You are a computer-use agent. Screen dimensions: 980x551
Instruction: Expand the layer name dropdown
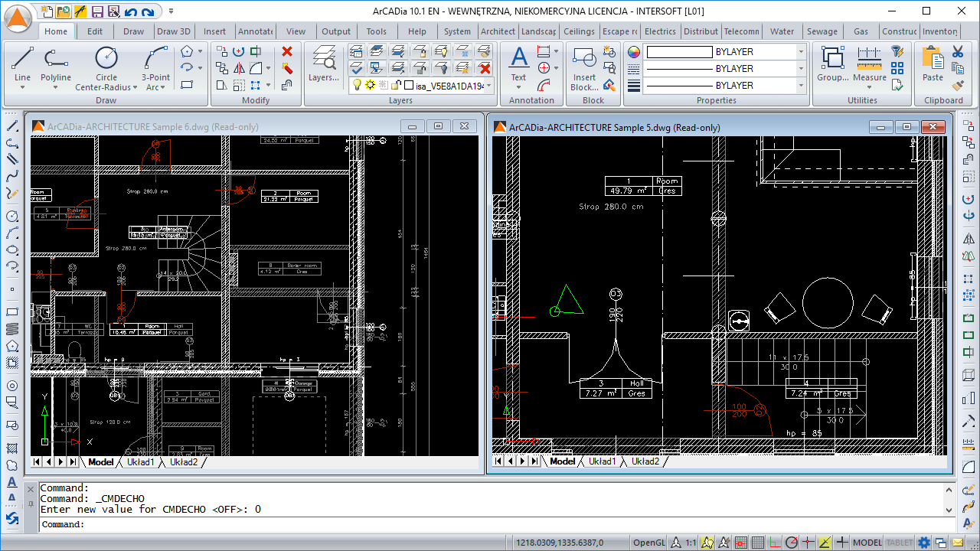488,86
